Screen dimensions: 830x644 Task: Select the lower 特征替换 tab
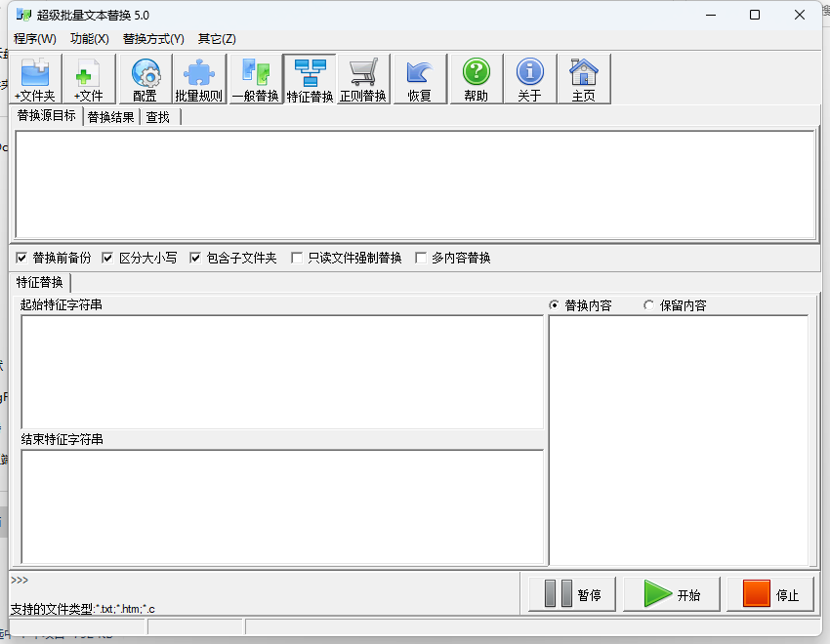click(40, 282)
